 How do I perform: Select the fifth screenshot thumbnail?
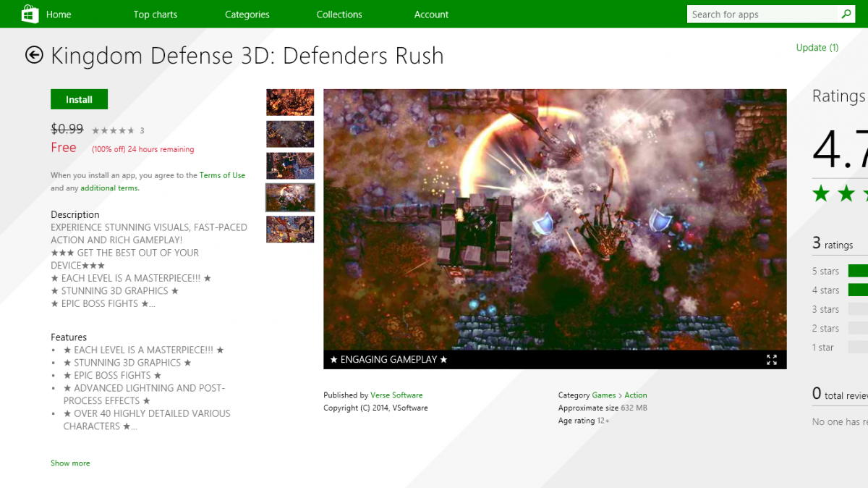click(x=290, y=229)
